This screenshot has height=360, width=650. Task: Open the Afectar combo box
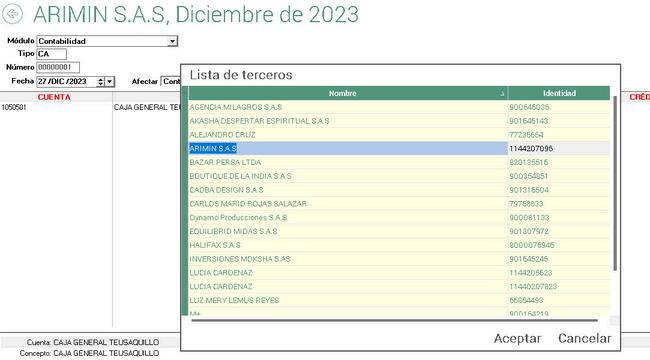[x=171, y=82]
